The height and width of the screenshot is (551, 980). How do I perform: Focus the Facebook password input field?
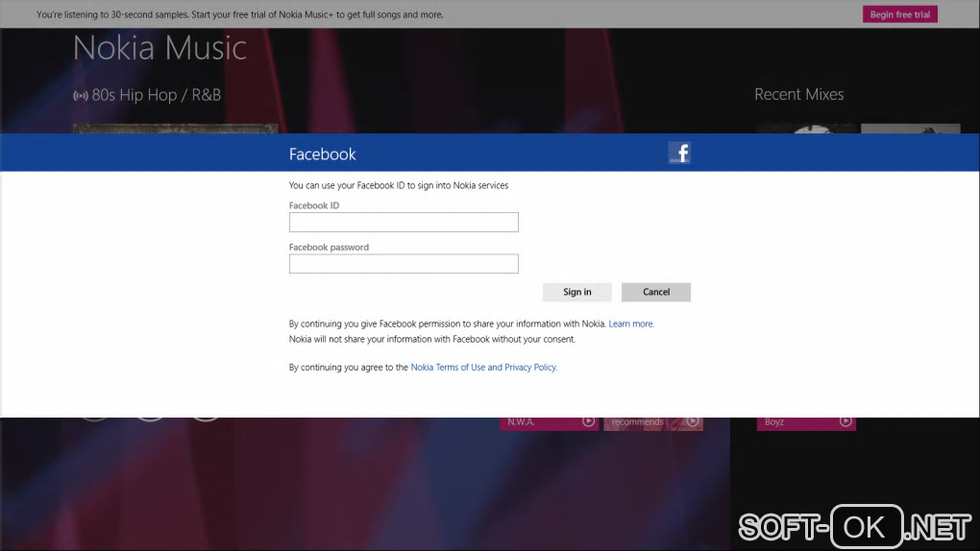tap(404, 264)
